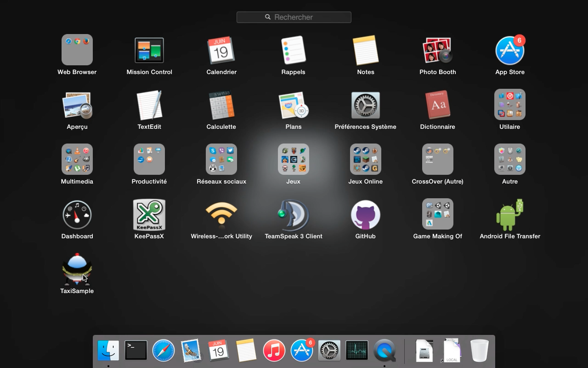This screenshot has height=368, width=588.
Task: Open the TaxiSample app
Action: [x=77, y=270]
